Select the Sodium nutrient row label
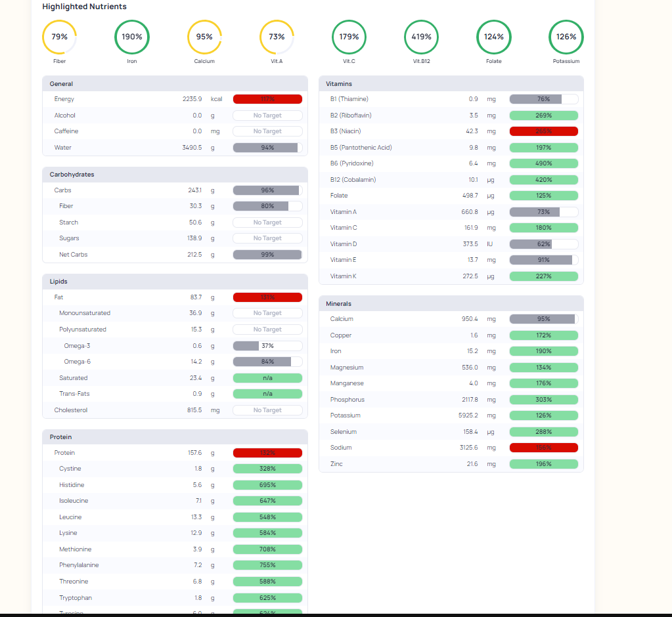672x617 pixels. [341, 448]
